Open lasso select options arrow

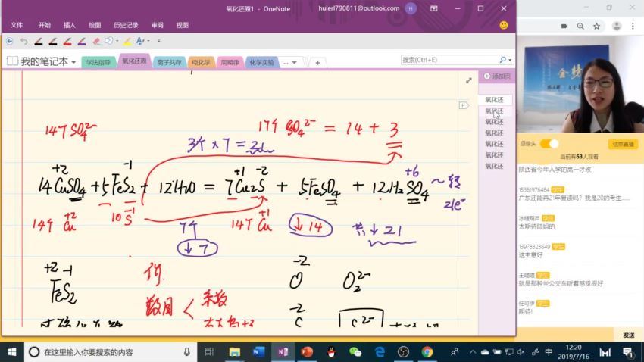pos(117,41)
